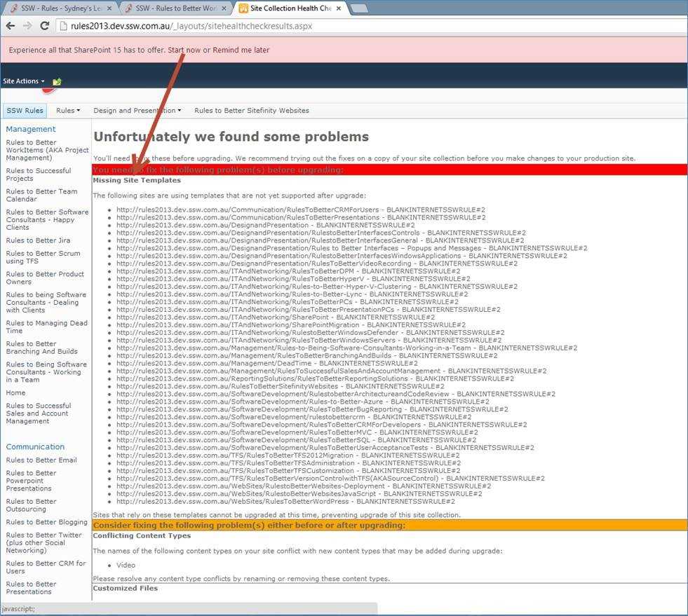This screenshot has height=616, width=688.
Task: Reload the page with refresh icon
Action: click(x=45, y=26)
